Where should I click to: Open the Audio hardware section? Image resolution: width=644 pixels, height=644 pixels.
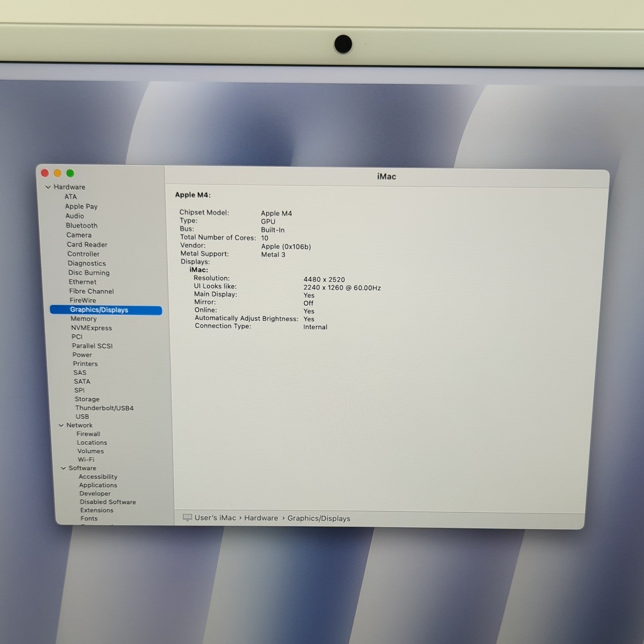[x=75, y=216]
